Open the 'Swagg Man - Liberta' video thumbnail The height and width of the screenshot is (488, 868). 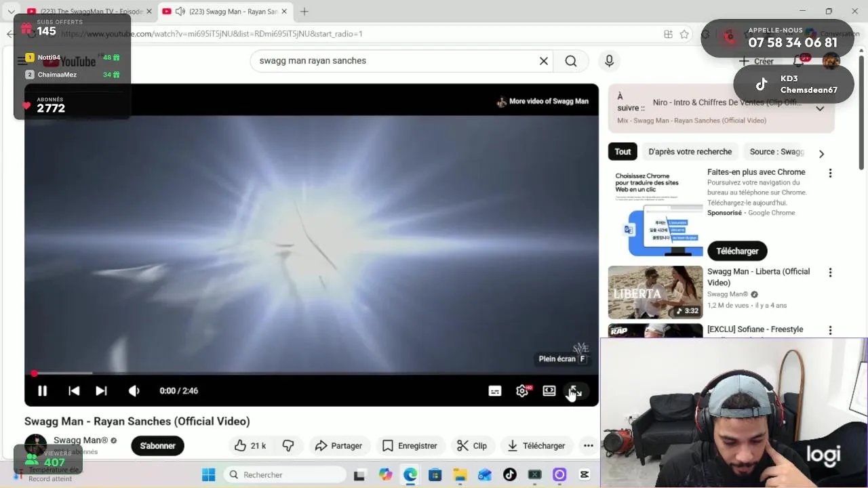[x=655, y=292]
